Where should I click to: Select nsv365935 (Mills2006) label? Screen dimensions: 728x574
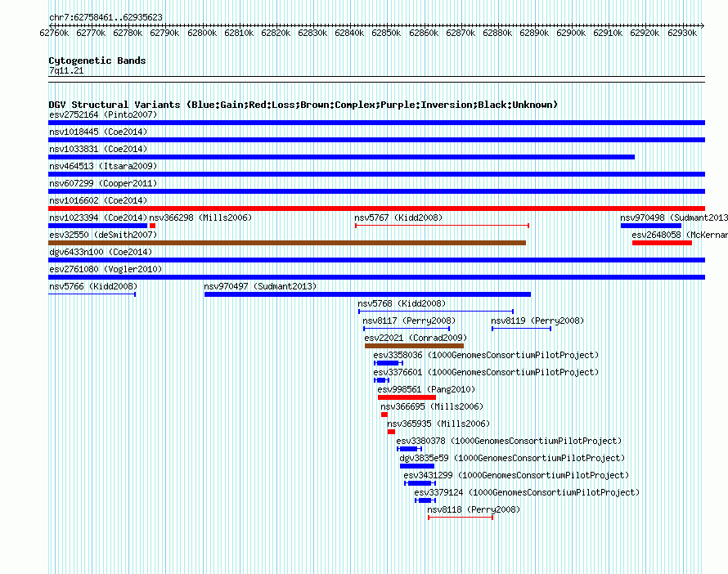tap(438, 424)
